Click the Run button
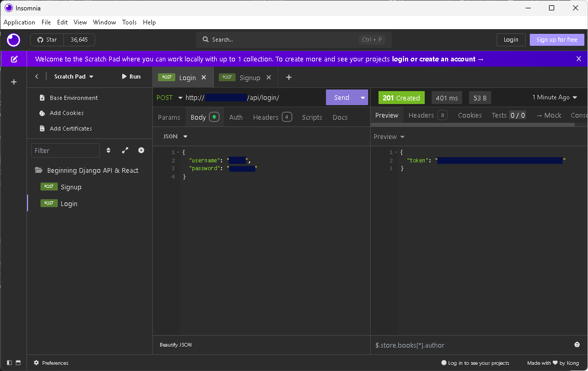 [131, 76]
